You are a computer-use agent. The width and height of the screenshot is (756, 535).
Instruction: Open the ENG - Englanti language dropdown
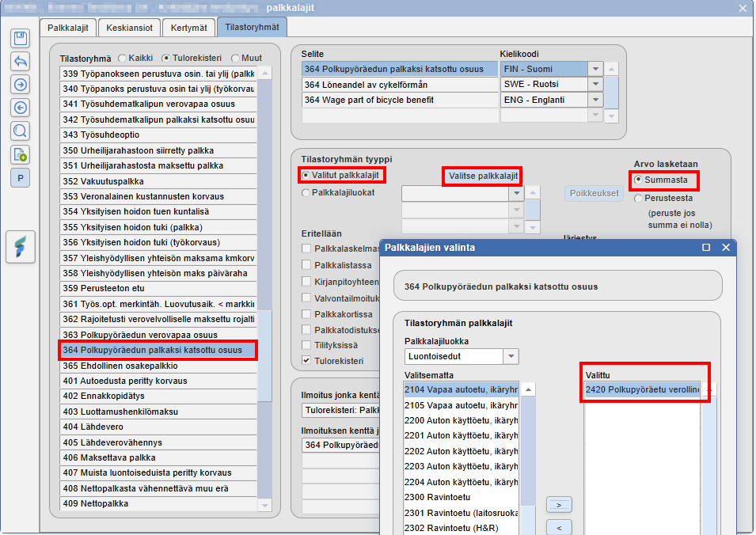(595, 100)
